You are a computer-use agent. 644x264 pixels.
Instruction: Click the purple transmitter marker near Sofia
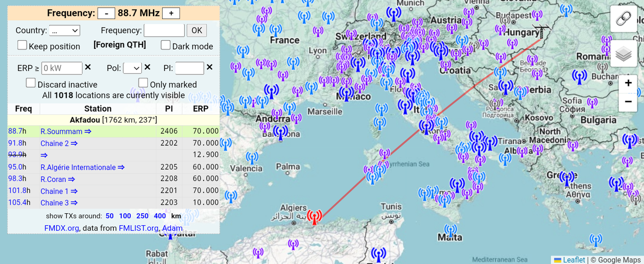[x=592, y=102]
